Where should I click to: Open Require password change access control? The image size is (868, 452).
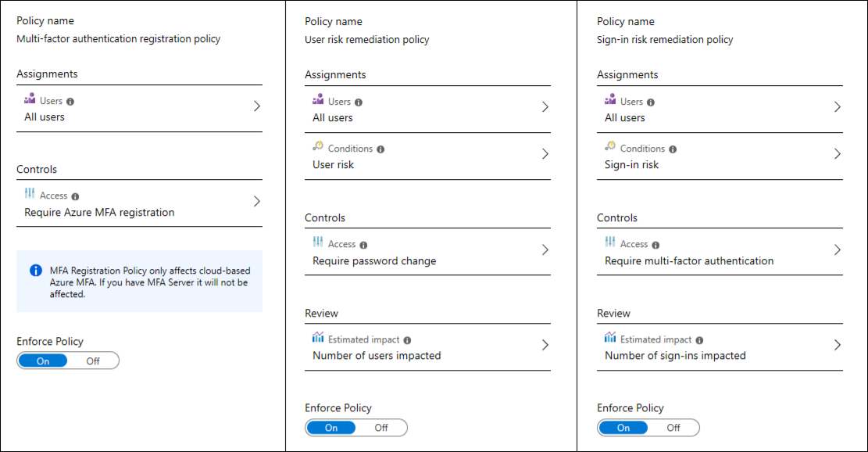(x=374, y=261)
